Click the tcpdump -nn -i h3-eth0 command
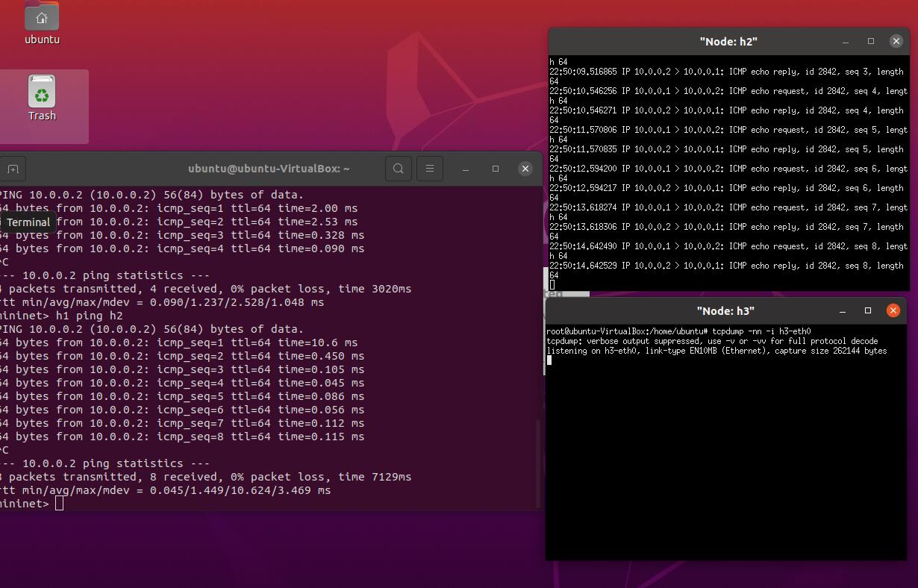918x588 pixels. coord(761,331)
